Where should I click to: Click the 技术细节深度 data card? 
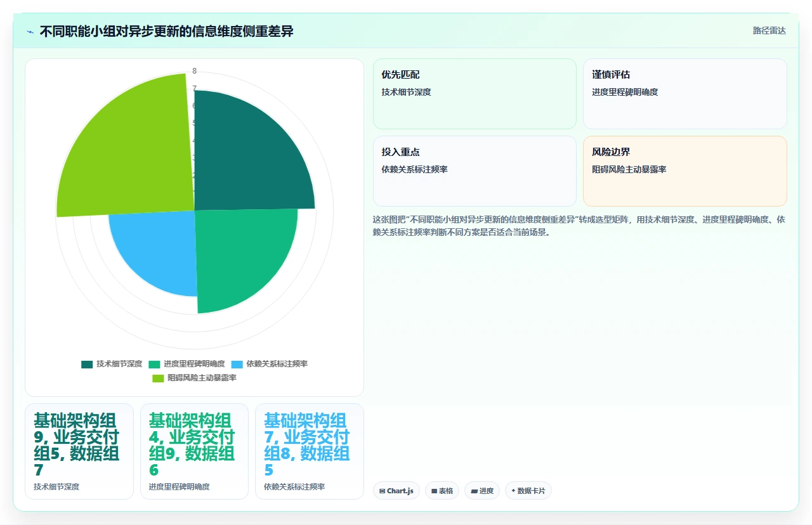[x=79, y=451]
